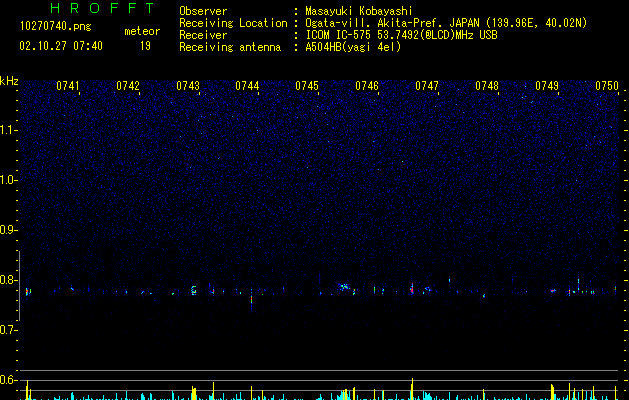Click the 0746 time marker
The height and width of the screenshot is (400, 629).
[x=367, y=86]
